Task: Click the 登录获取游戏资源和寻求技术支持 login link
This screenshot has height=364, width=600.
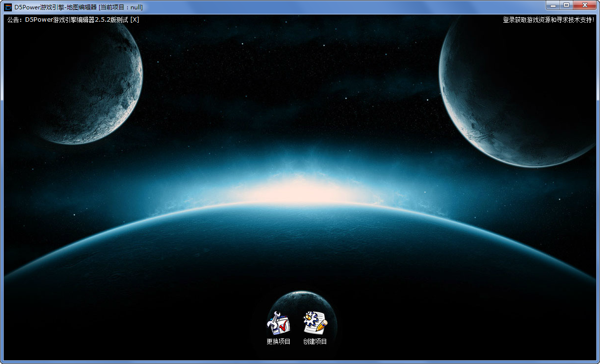Action: pyautogui.click(x=548, y=20)
